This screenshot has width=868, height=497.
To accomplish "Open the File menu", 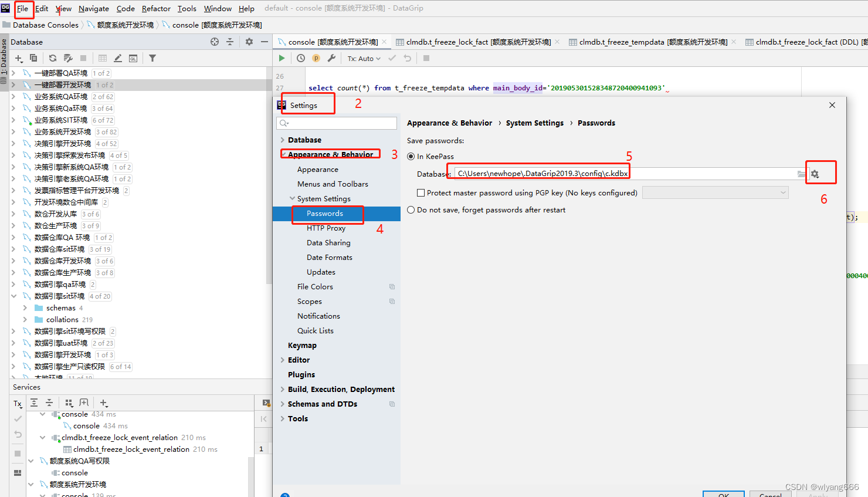I will [23, 8].
